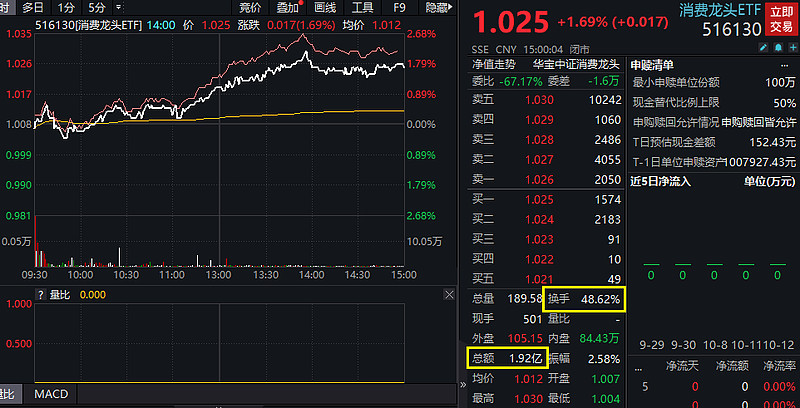Click the 14:00 time marker on chart axis
Image resolution: width=800 pixels, height=408 pixels.
click(x=311, y=274)
